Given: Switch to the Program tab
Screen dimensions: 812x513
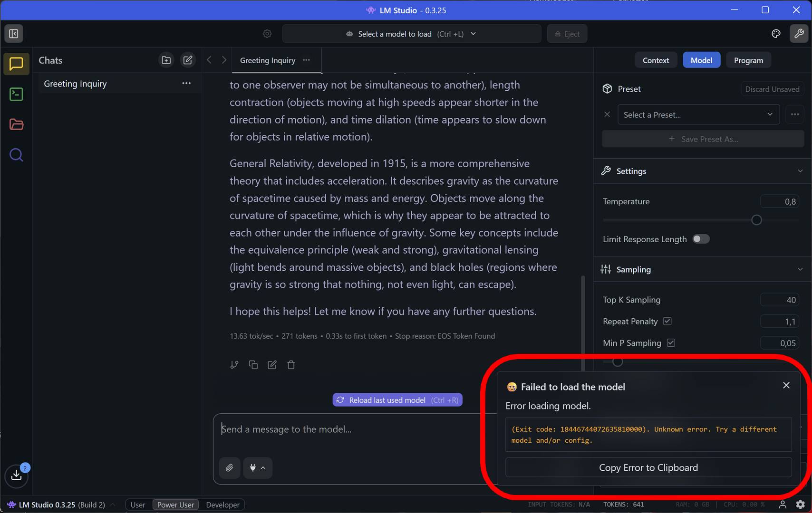Looking at the screenshot, I should [748, 60].
